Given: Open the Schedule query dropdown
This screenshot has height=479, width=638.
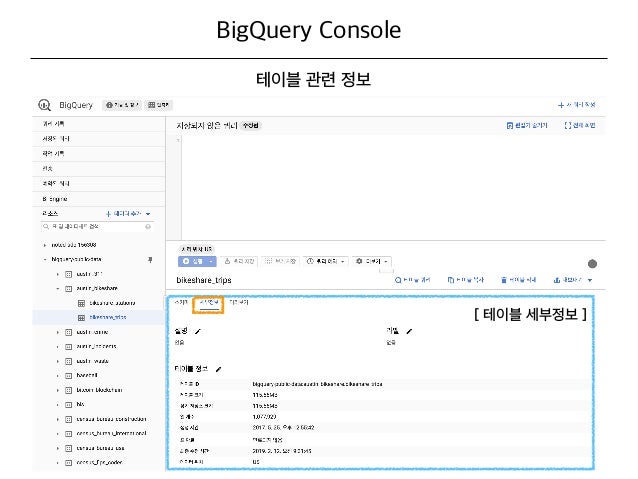Looking at the screenshot, I should click(x=326, y=261).
